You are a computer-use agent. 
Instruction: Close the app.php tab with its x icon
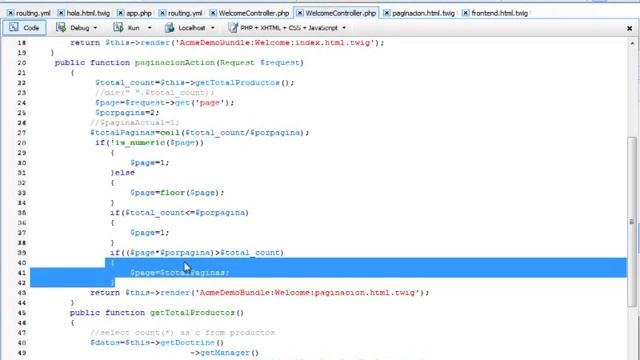click(x=120, y=13)
